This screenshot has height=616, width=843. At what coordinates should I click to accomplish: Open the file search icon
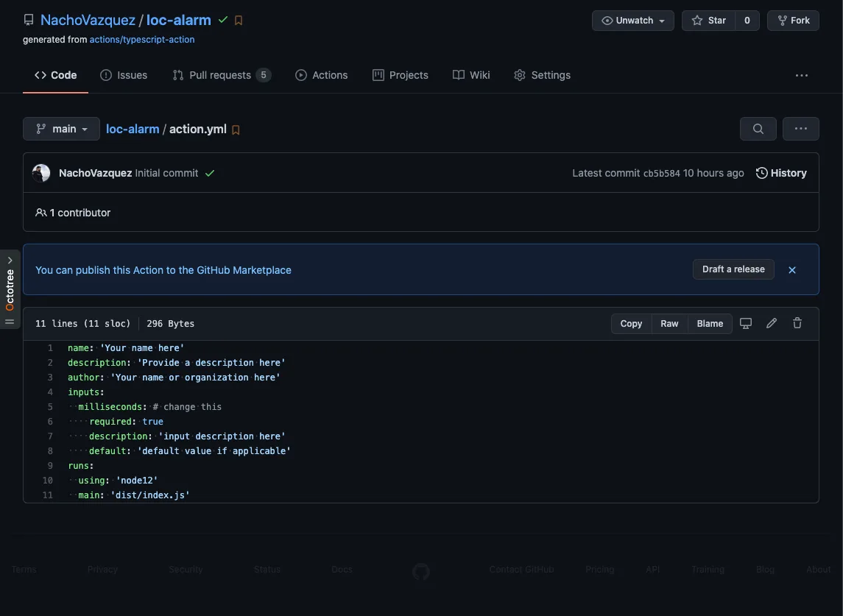click(x=758, y=128)
